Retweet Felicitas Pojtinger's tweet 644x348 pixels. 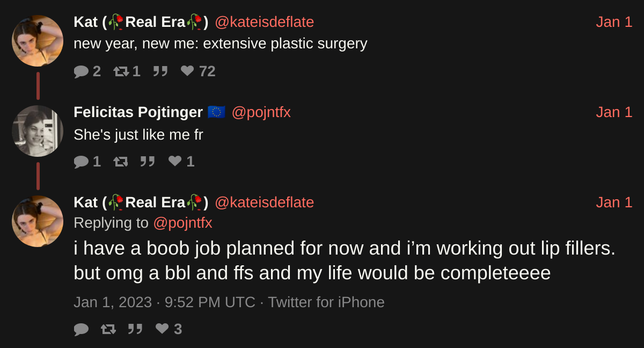click(x=121, y=162)
